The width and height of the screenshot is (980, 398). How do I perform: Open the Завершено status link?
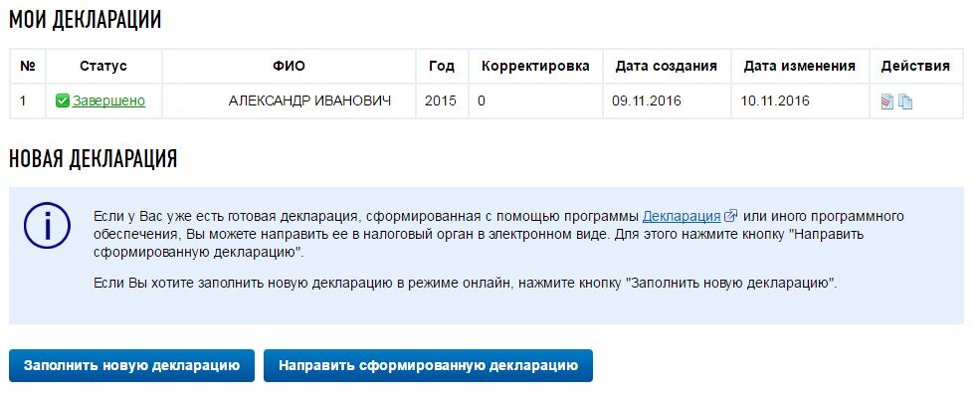(108, 100)
